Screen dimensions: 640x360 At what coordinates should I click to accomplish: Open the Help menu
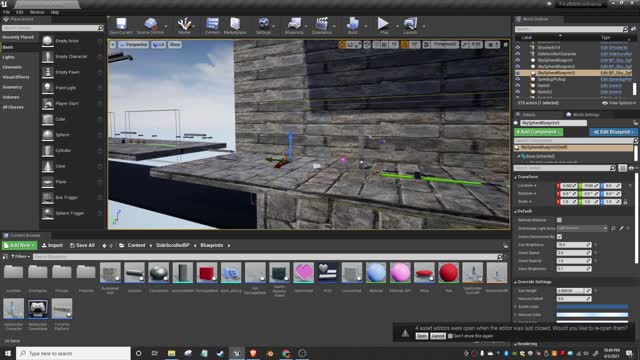[x=55, y=12]
